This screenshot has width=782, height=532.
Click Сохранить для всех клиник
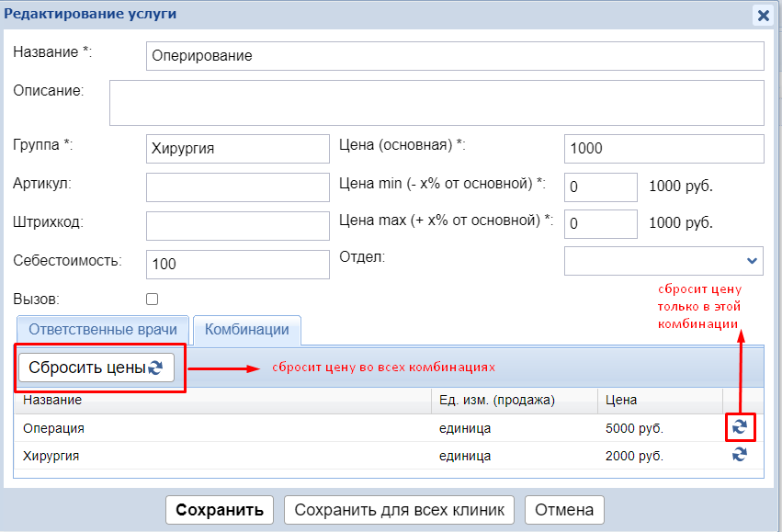coord(400,509)
